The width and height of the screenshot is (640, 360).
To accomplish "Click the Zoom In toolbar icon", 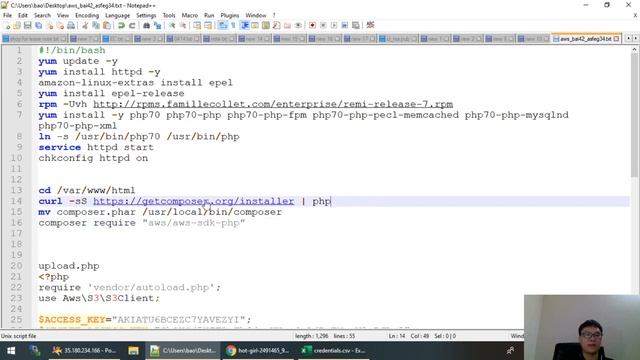I will (172, 26).
